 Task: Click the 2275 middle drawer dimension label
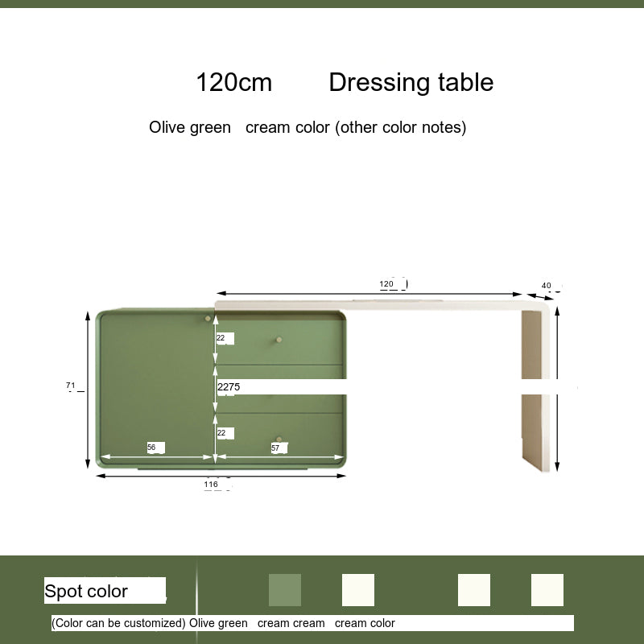(x=229, y=386)
